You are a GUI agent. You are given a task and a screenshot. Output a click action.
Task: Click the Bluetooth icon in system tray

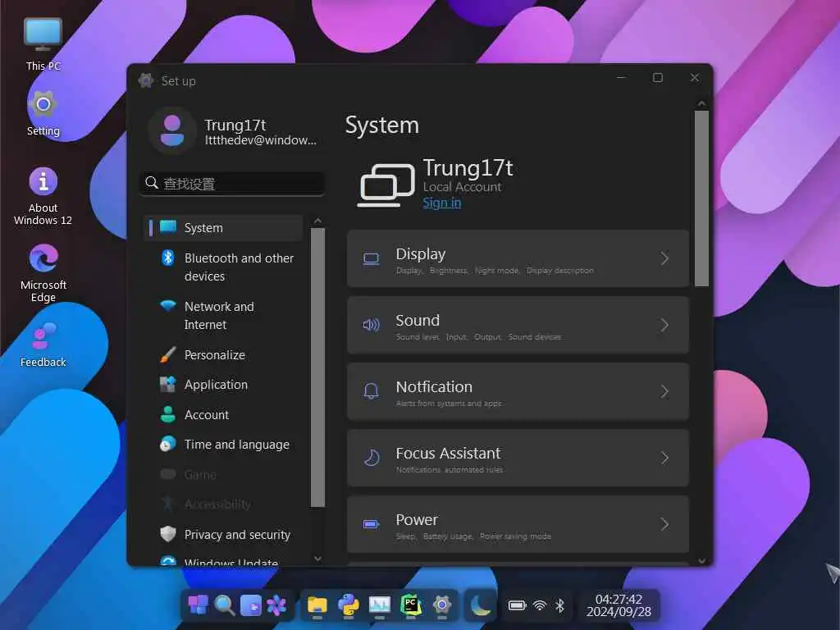[559, 606]
